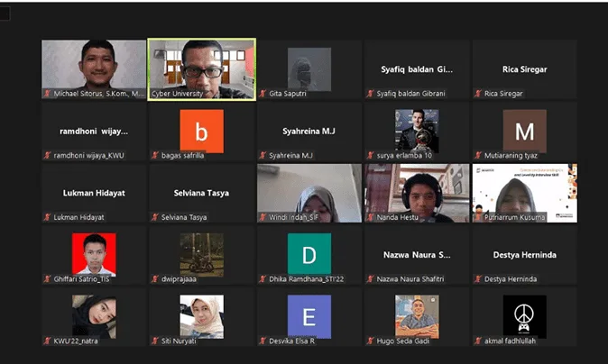Click KWU'22_natra profile photo
This screenshot has width=608, height=364.
point(94,316)
